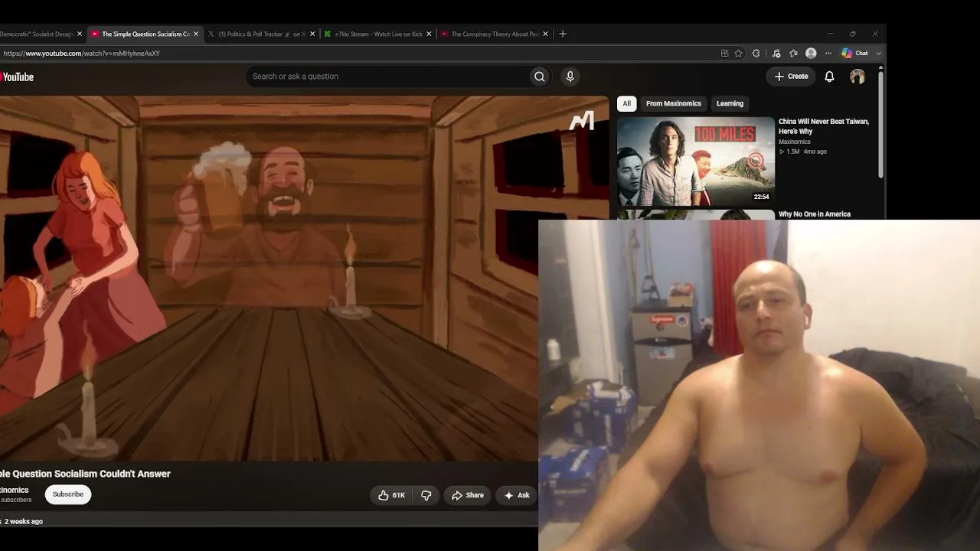This screenshot has height=551, width=980.
Task: Open the browser profile avatar
Action: (x=811, y=54)
